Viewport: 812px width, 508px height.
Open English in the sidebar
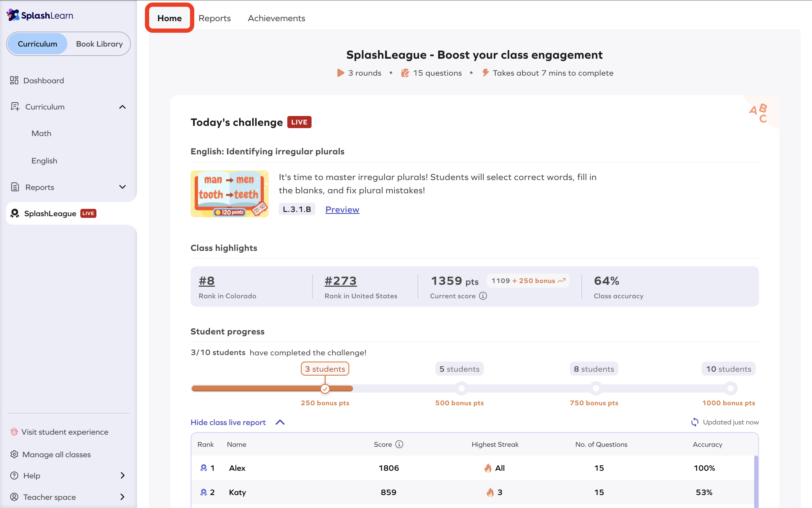(44, 161)
